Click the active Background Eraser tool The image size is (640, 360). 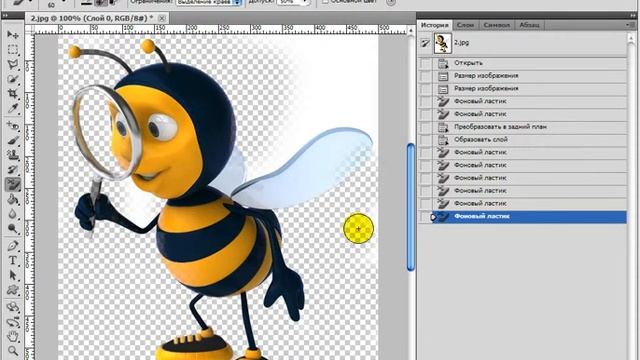pos(13,184)
